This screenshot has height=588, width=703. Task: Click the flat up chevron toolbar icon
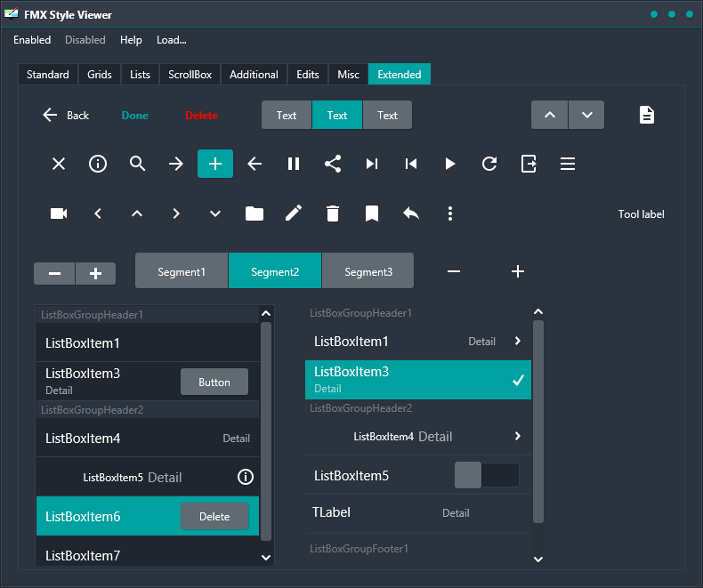point(137,213)
